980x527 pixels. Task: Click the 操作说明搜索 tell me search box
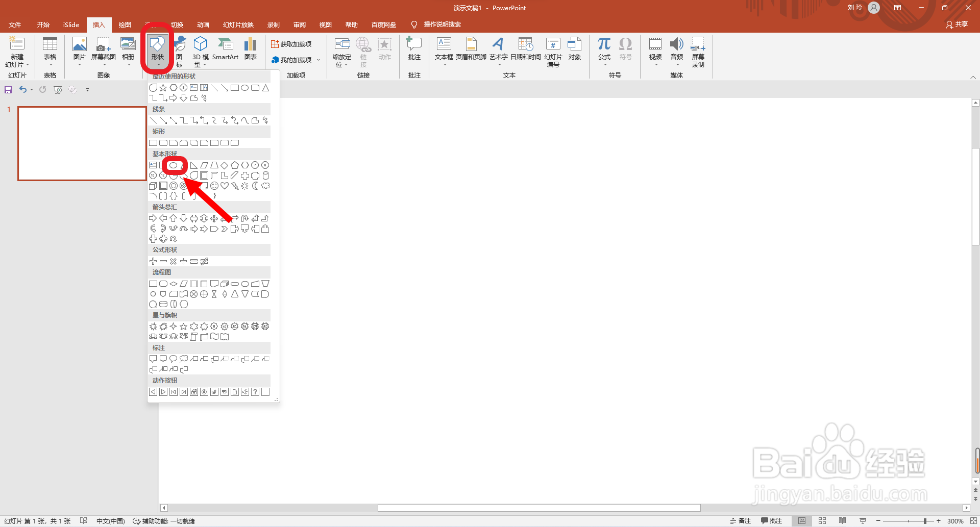tap(442, 24)
